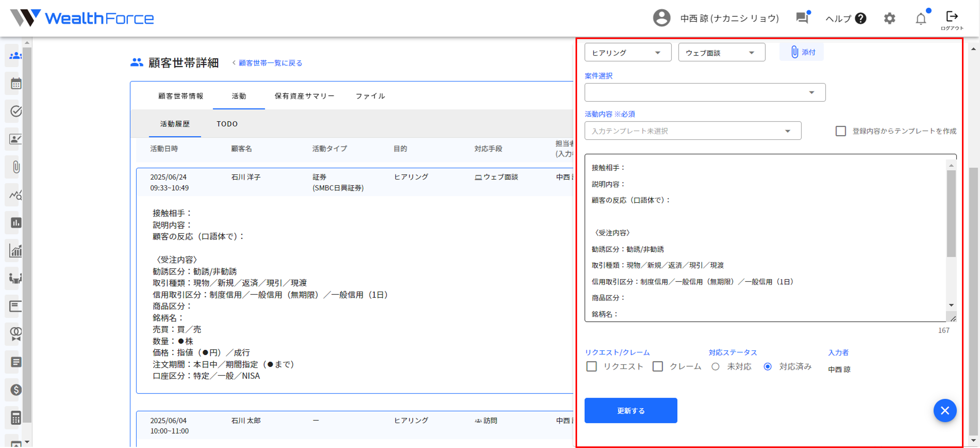Click the 訪問 method cell in second row
Viewport: 980px width, 448px height.
[486, 421]
